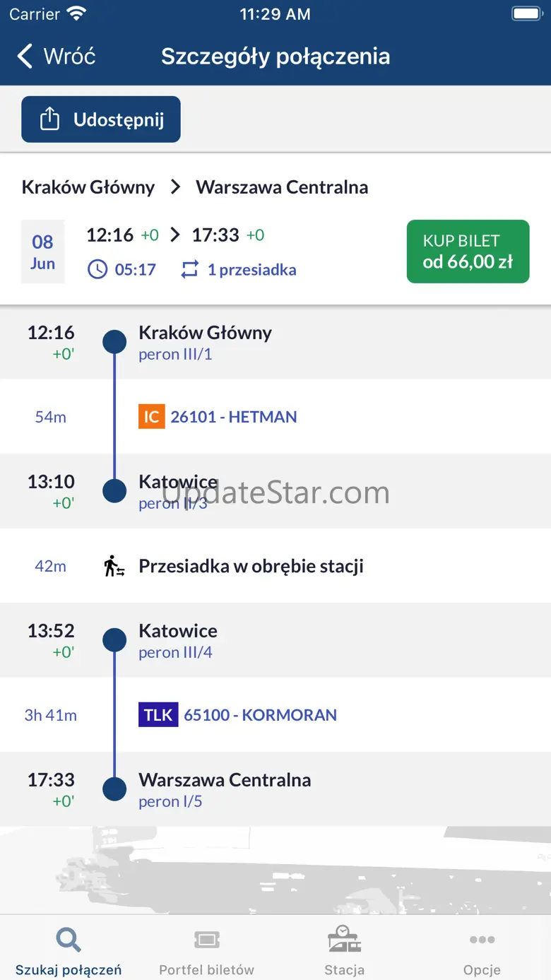Tap the share icon in Udostępnij button
The height and width of the screenshot is (980, 551).
tap(49, 119)
